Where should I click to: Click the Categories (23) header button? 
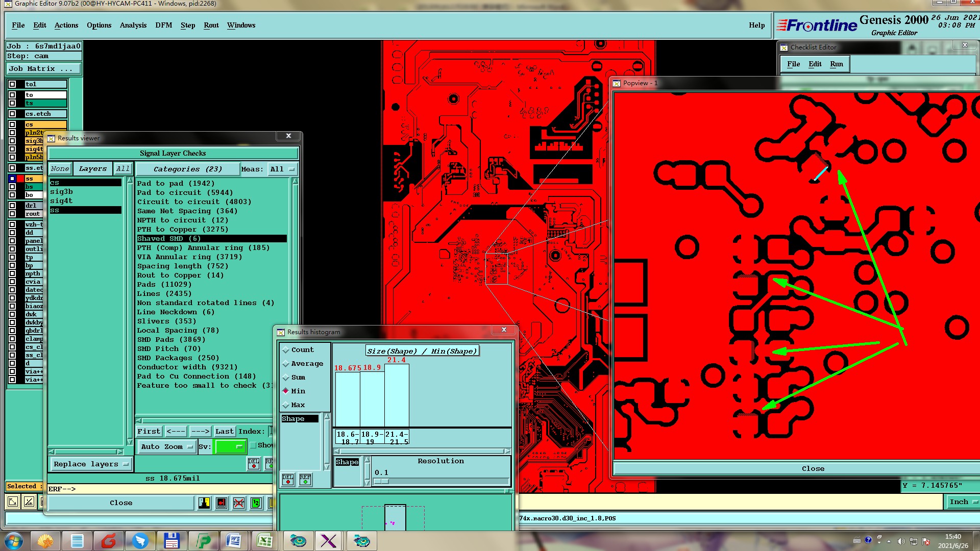(x=187, y=169)
